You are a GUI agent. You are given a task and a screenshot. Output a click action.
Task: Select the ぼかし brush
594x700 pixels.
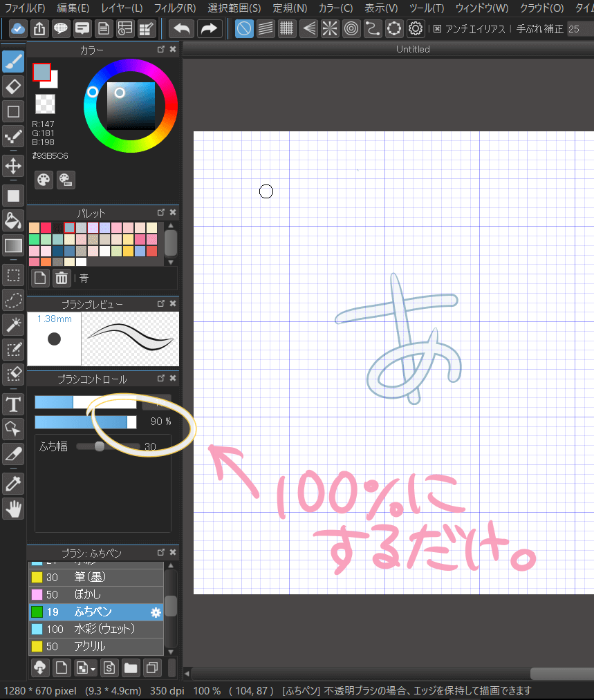(x=96, y=595)
